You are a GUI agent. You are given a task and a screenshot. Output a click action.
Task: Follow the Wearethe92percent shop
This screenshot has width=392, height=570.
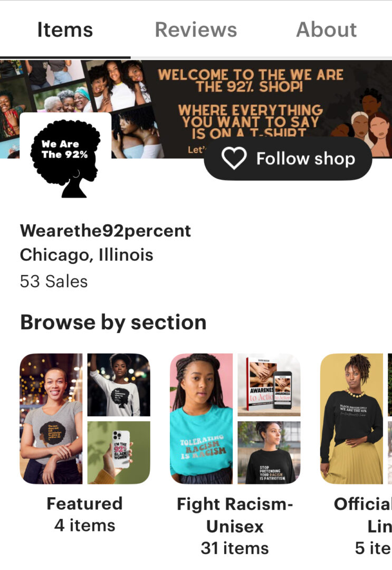point(288,158)
